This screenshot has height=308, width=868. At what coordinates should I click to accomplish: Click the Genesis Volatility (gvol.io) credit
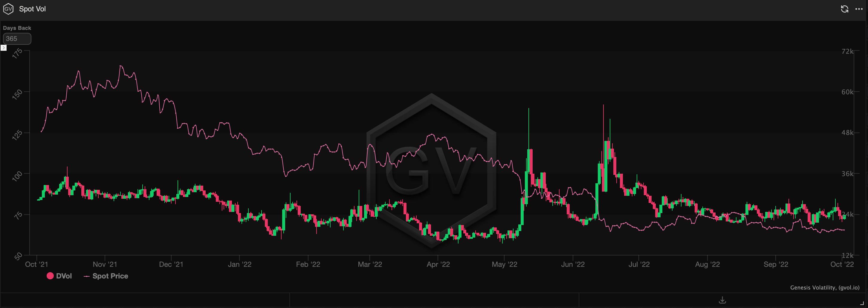[x=825, y=287]
